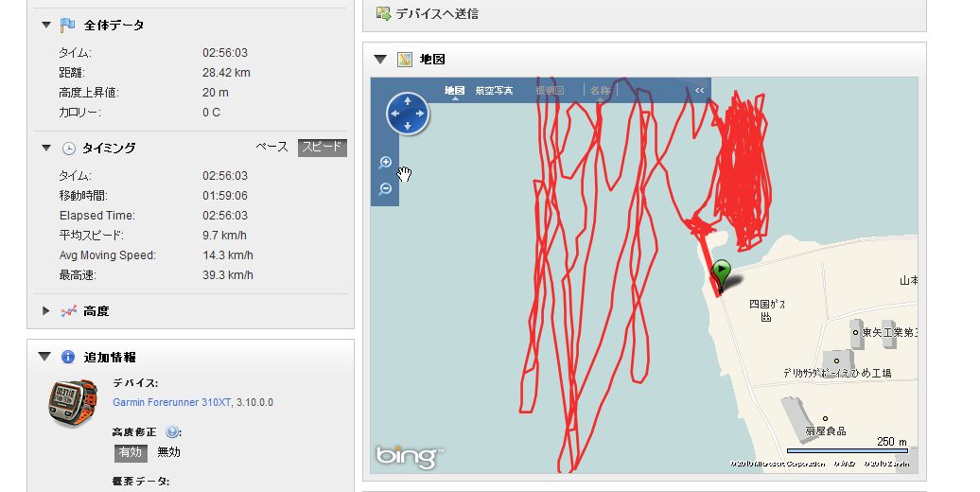Viewport: 980px width, 492px height.
Task: Switch timing display to ペース
Action: tap(271, 148)
